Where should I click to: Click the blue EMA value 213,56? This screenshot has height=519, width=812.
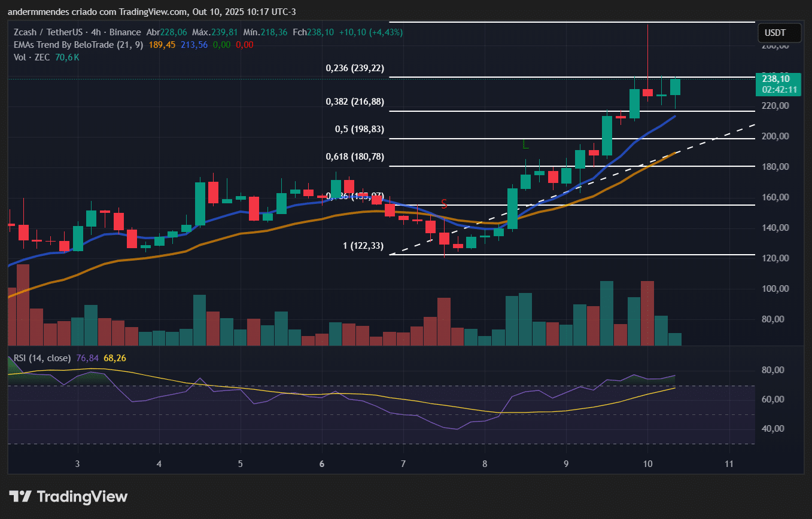tap(194, 45)
